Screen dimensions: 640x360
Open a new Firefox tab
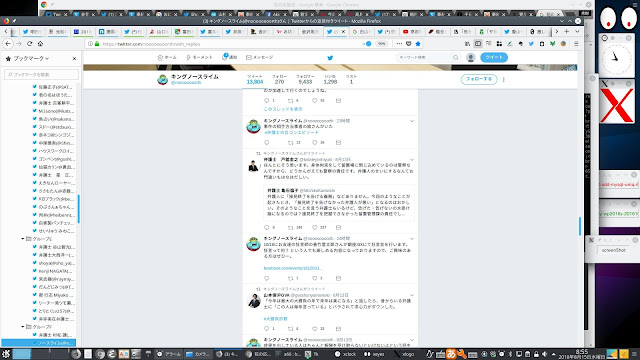click(x=567, y=31)
